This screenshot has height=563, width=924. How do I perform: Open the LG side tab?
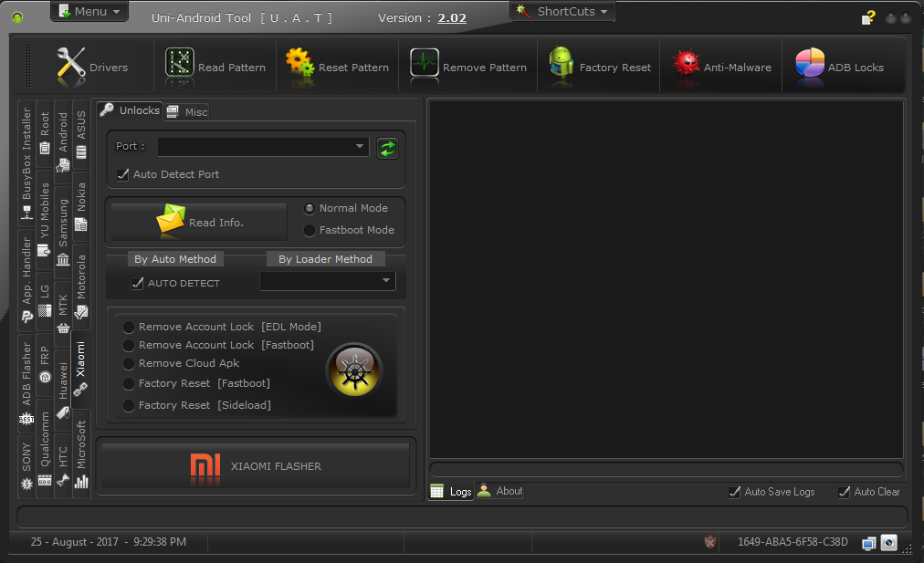coord(45,301)
